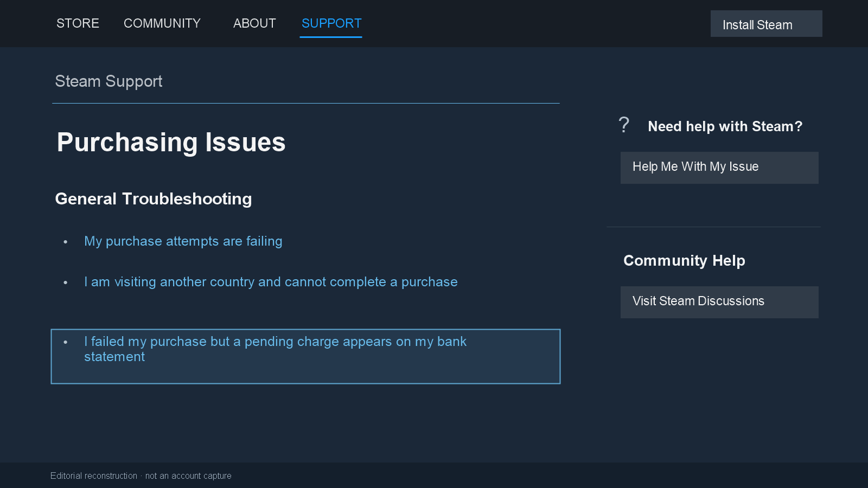Open the Steam Support breadcrumb link
Image resolution: width=868 pixels, height=488 pixels.
108,81
